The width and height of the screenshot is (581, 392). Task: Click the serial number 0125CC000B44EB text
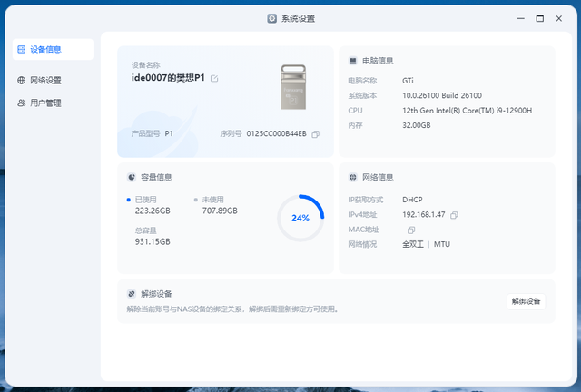276,133
